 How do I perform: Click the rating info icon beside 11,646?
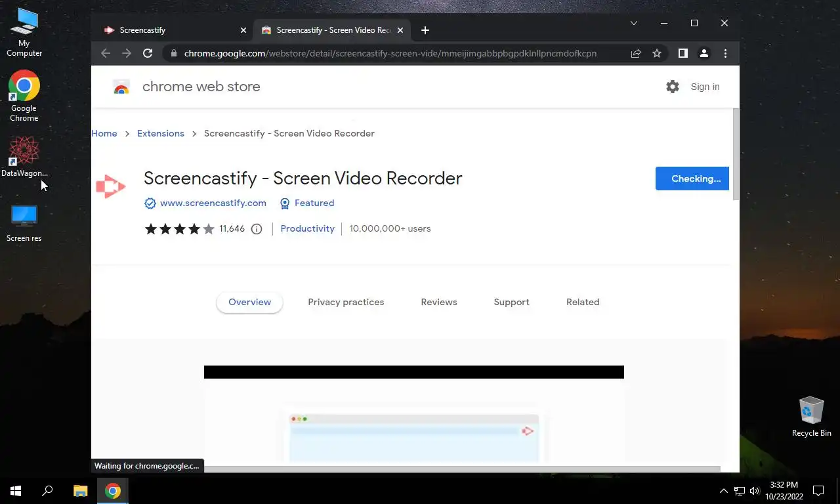pos(257,229)
